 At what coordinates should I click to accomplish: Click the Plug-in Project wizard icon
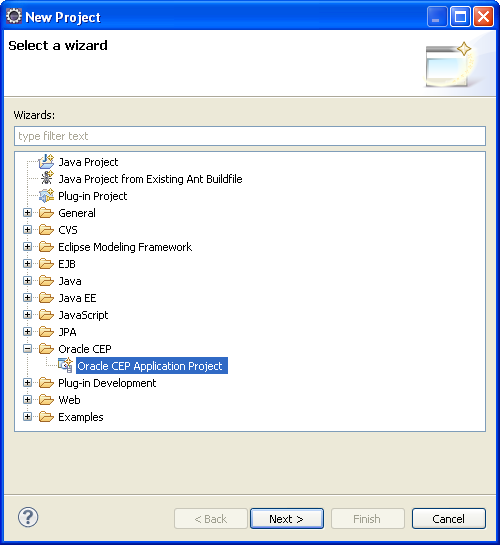(46, 196)
